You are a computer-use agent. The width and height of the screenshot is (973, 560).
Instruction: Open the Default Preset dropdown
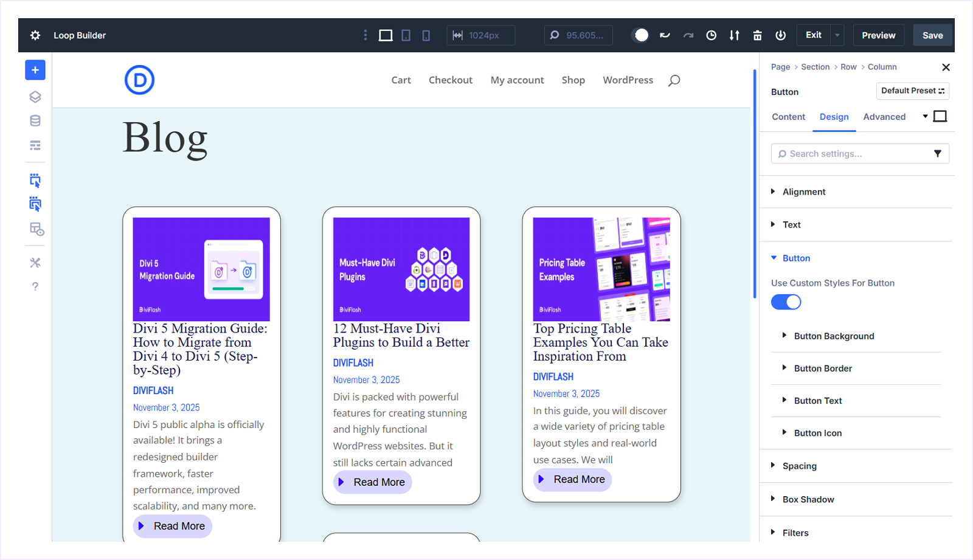point(912,91)
